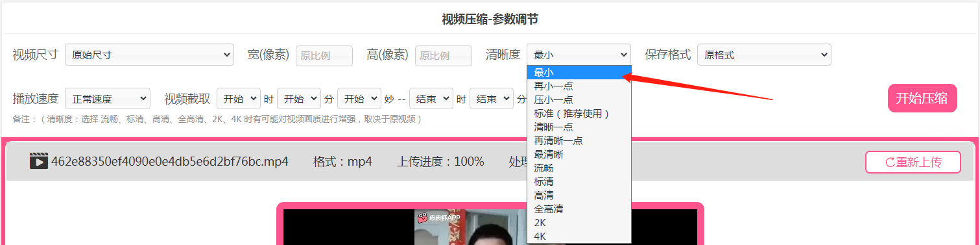The height and width of the screenshot is (245, 980).
Task: Click the 高(像素) input field
Action: coord(444,55)
